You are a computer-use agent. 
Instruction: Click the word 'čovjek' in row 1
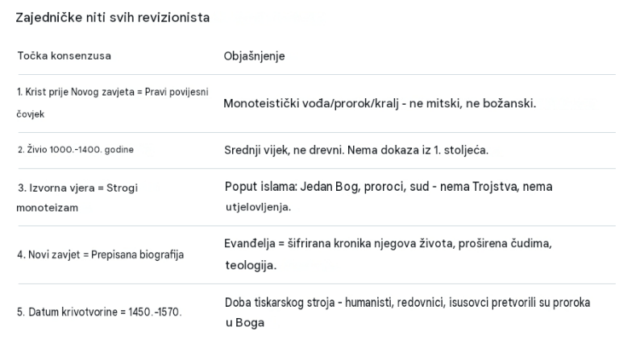pyautogui.click(x=31, y=114)
